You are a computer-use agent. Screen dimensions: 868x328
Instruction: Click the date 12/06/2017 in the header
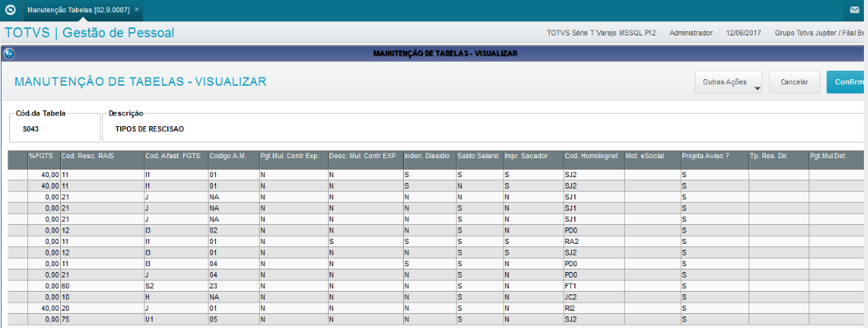tap(744, 33)
